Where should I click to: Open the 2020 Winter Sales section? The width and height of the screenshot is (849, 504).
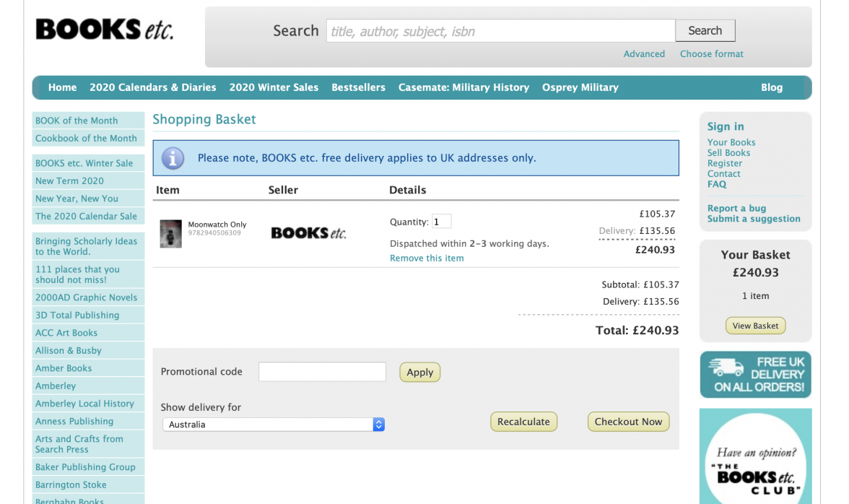(x=274, y=87)
